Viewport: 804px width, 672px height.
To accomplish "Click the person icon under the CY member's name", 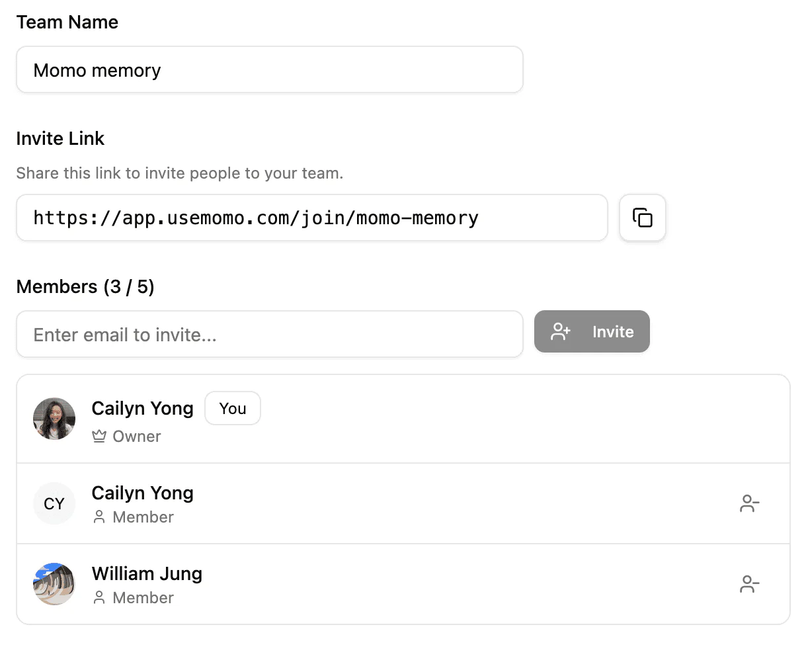I will [99, 517].
